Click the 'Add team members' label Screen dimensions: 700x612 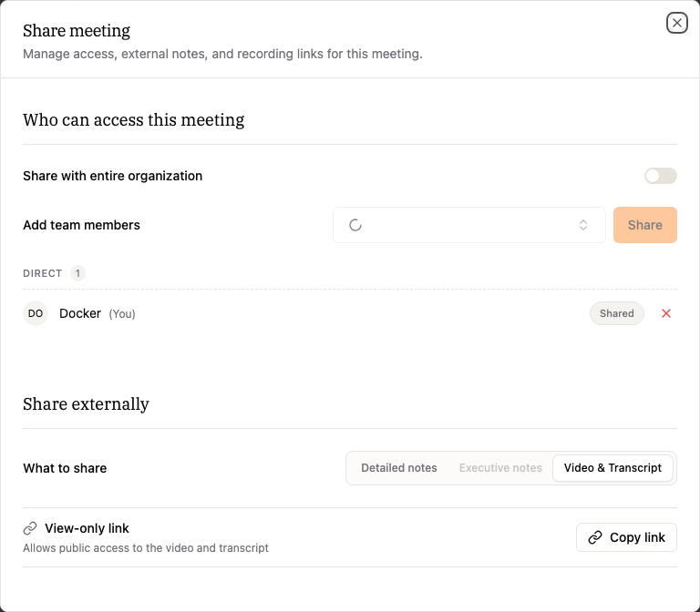pos(81,225)
